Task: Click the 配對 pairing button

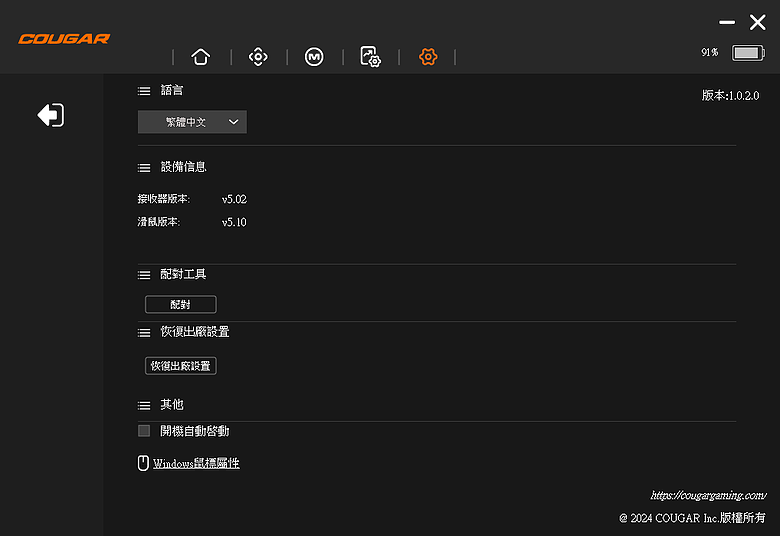Action: click(x=181, y=305)
